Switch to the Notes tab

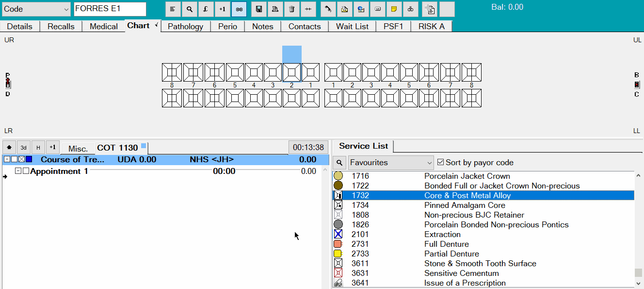click(x=263, y=26)
